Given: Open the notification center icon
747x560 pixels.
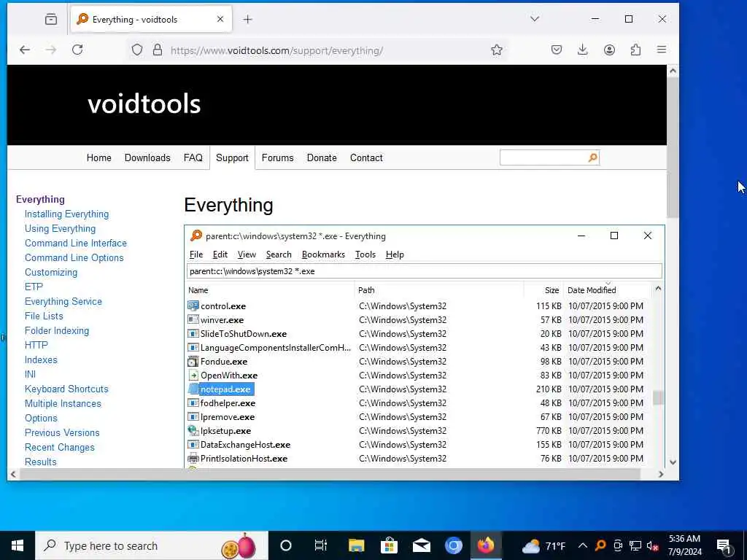Looking at the screenshot, I should 724,546.
